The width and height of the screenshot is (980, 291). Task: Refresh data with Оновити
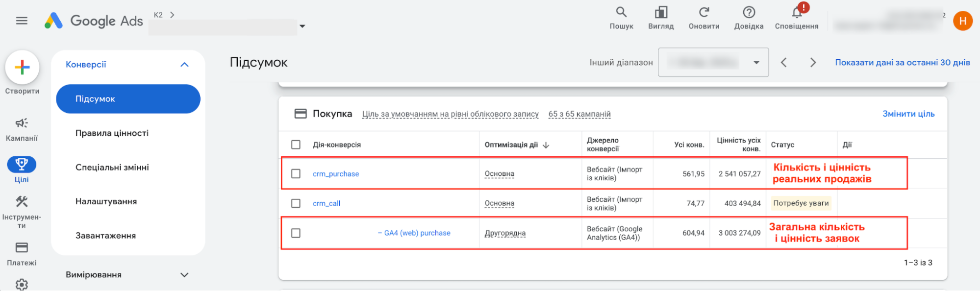pyautogui.click(x=704, y=18)
